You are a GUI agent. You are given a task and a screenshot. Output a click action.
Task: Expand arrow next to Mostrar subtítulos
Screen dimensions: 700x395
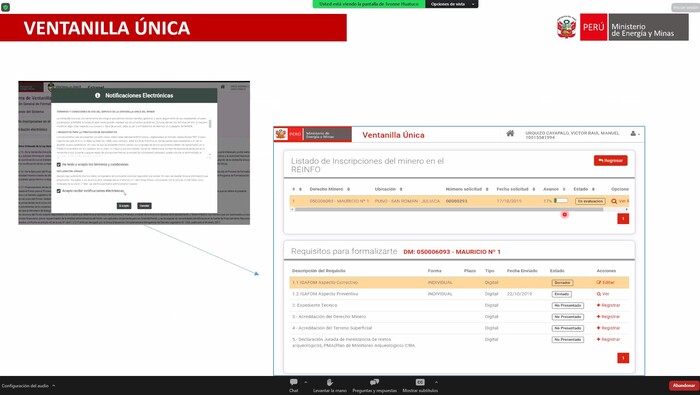pos(436,382)
